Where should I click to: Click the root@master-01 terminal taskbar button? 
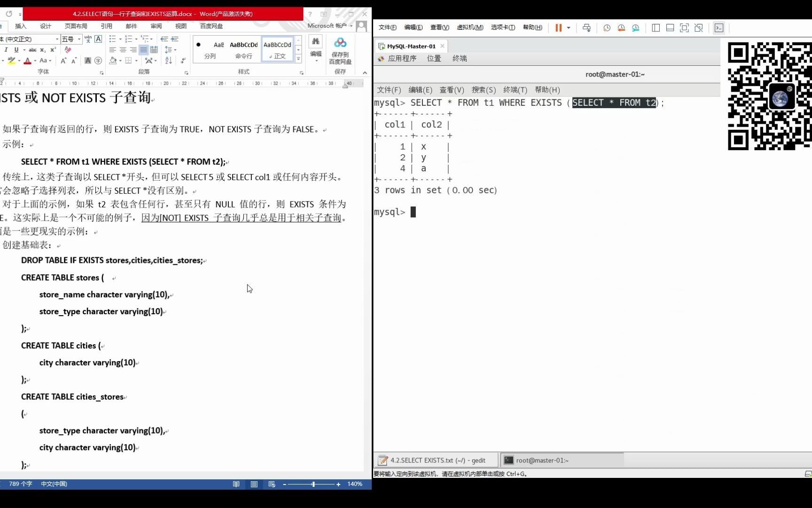562,460
